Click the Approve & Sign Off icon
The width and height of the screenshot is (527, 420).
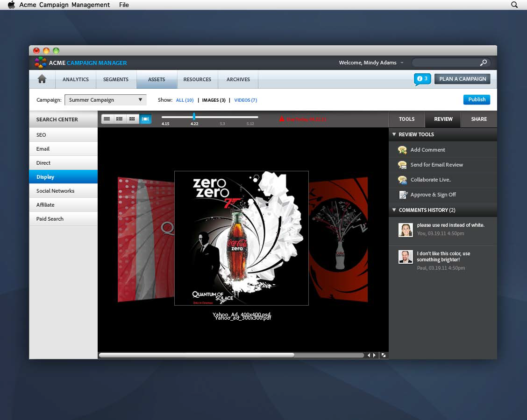(x=403, y=195)
